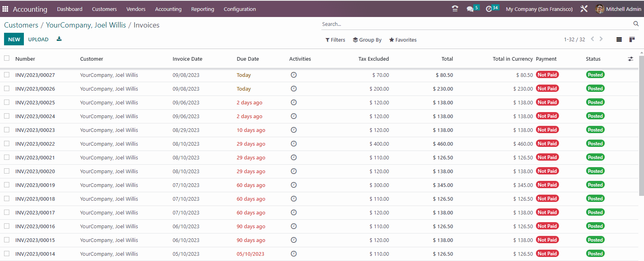644x261 pixels.
Task: Click the Accounting app title
Action: click(x=30, y=9)
